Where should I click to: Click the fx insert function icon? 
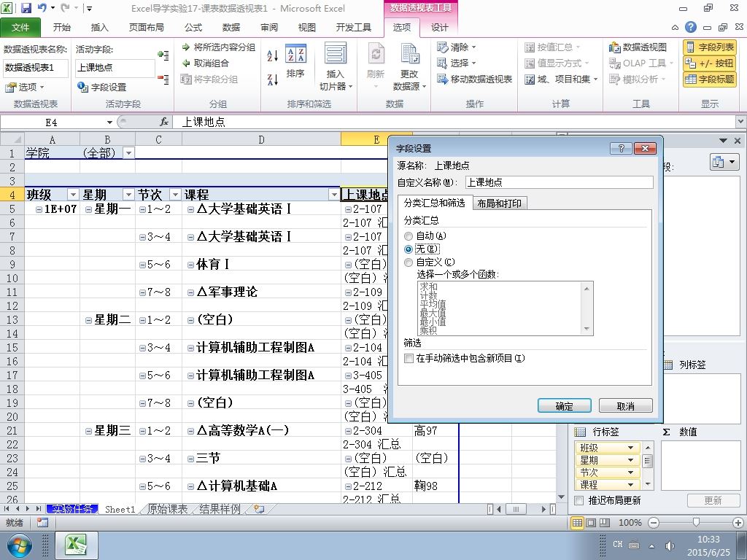coord(164,122)
